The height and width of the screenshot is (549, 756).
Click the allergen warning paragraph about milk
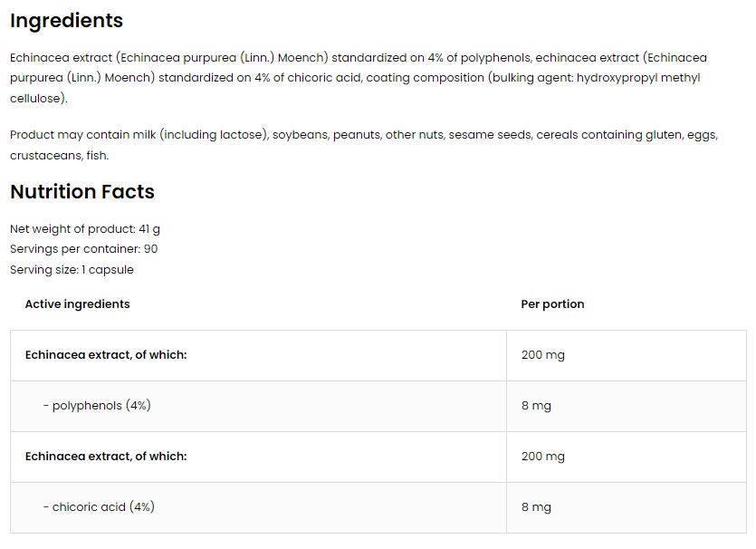pos(364,145)
